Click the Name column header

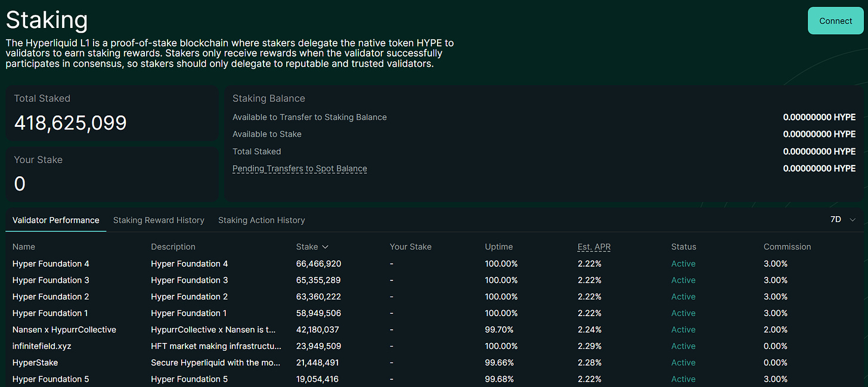pyautogui.click(x=24, y=246)
